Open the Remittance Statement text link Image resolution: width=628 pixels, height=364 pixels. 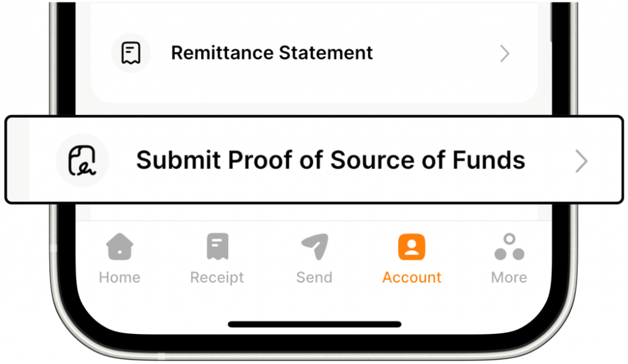pos(272,53)
